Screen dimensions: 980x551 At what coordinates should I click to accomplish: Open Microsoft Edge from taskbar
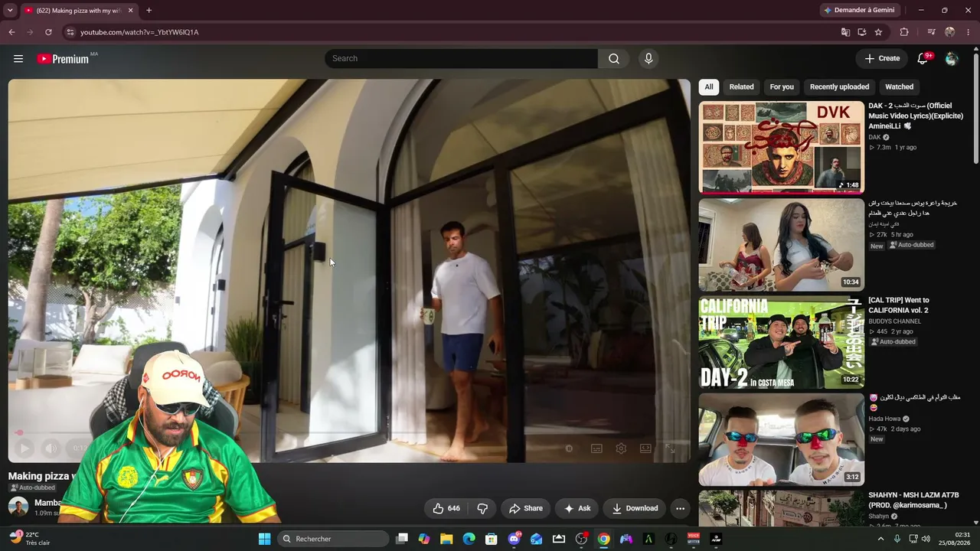click(469, 539)
